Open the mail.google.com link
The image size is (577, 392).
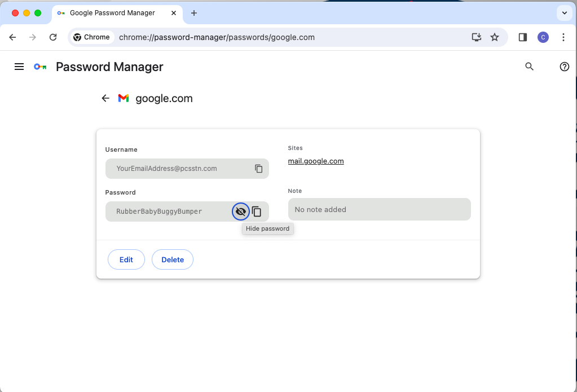point(316,161)
